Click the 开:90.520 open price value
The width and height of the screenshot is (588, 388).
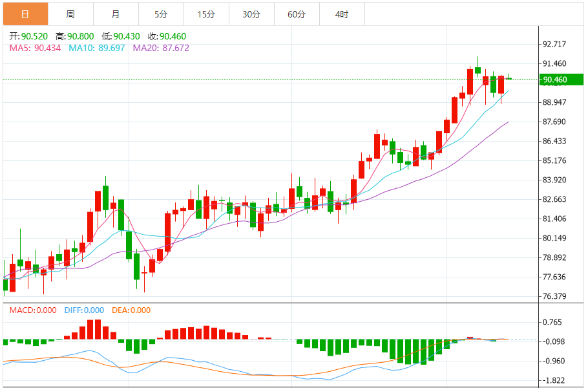[28, 36]
